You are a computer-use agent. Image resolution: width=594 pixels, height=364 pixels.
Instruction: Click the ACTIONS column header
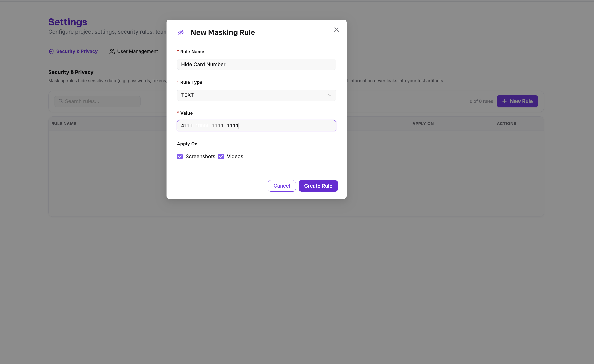tap(506, 124)
